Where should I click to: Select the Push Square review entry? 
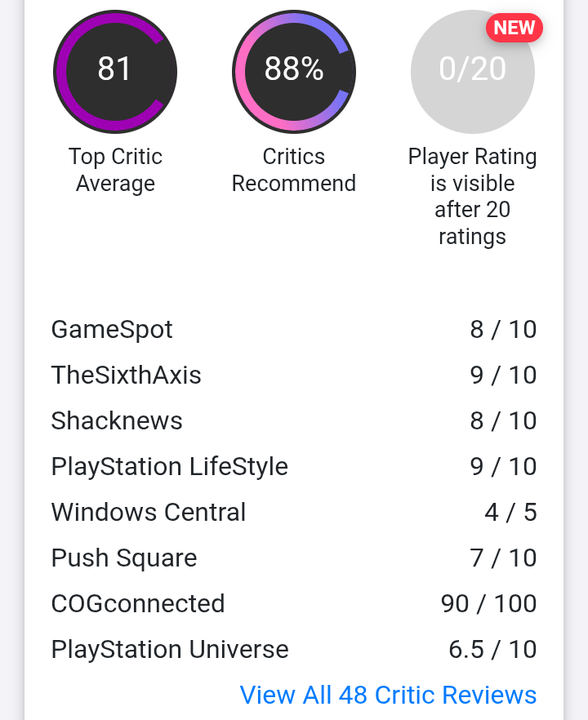coord(123,558)
